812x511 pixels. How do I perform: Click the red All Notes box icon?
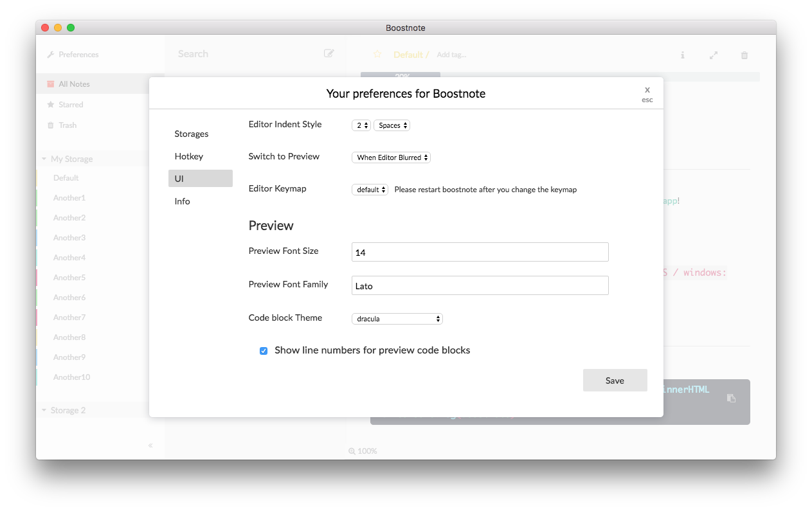[x=50, y=84]
